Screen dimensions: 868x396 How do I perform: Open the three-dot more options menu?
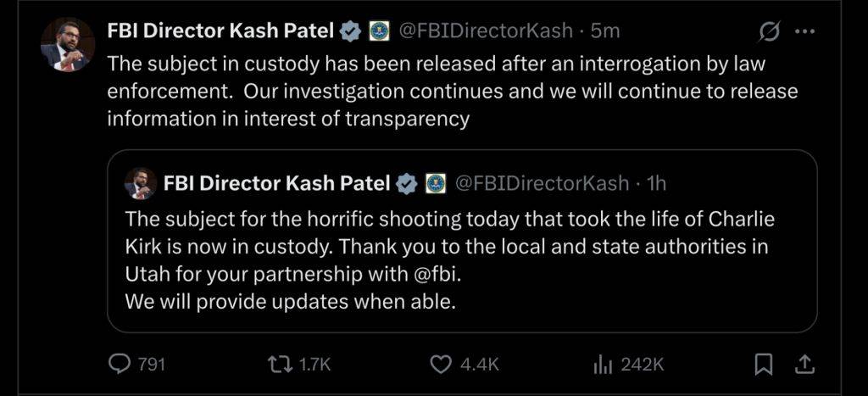click(804, 31)
